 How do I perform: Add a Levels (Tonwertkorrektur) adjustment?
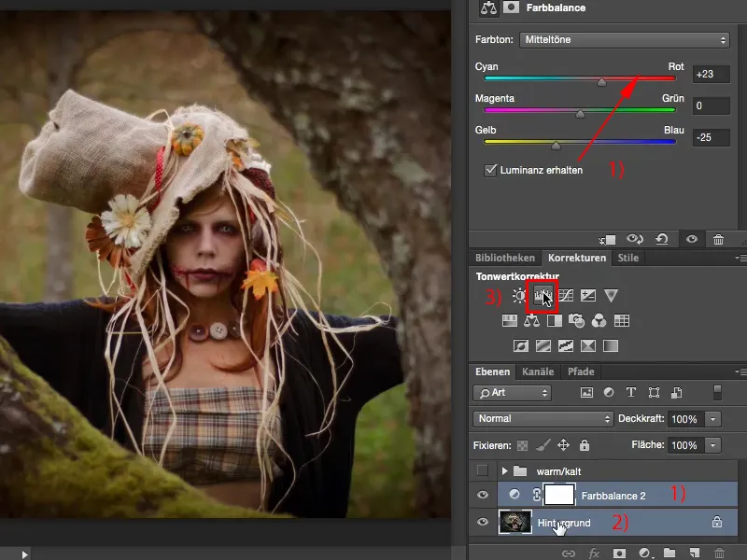click(x=543, y=296)
